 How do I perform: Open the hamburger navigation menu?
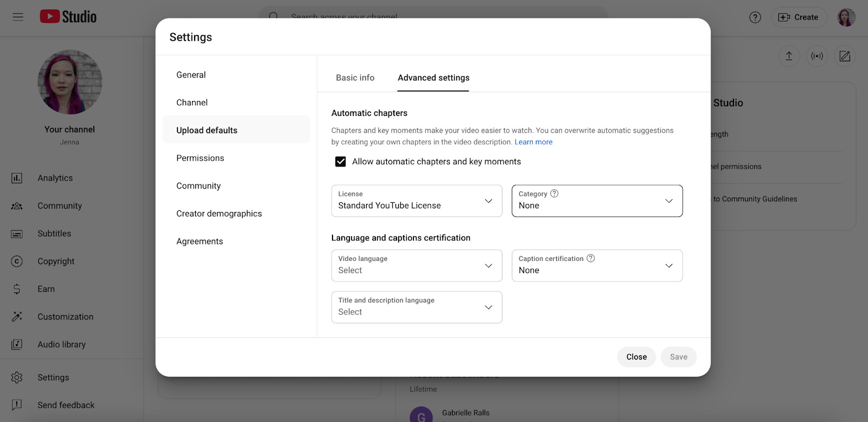pos(18,17)
